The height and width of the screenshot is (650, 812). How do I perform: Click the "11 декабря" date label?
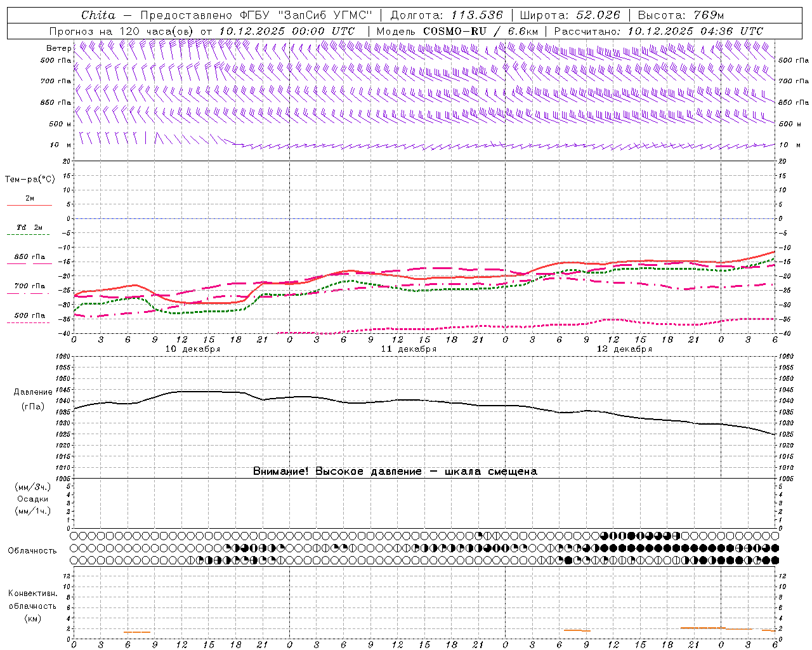[x=409, y=349]
